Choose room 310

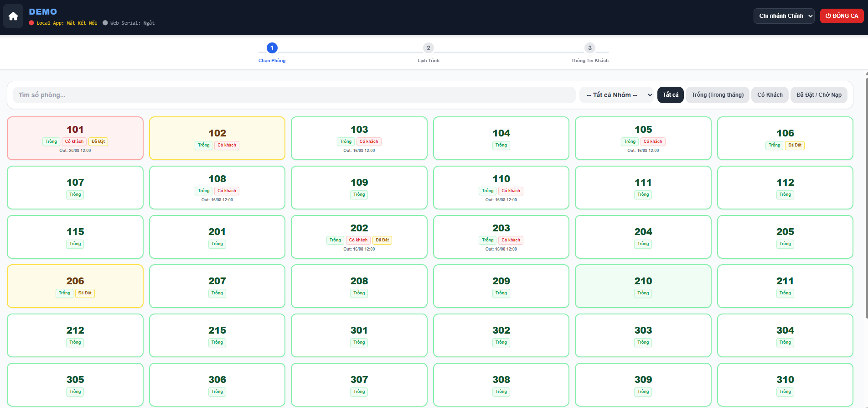point(785,385)
